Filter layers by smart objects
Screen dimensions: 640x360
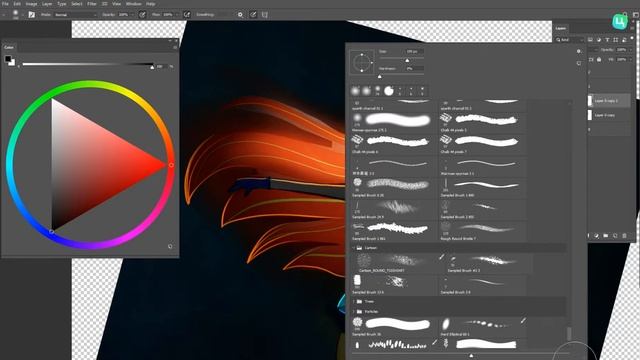coord(624,40)
